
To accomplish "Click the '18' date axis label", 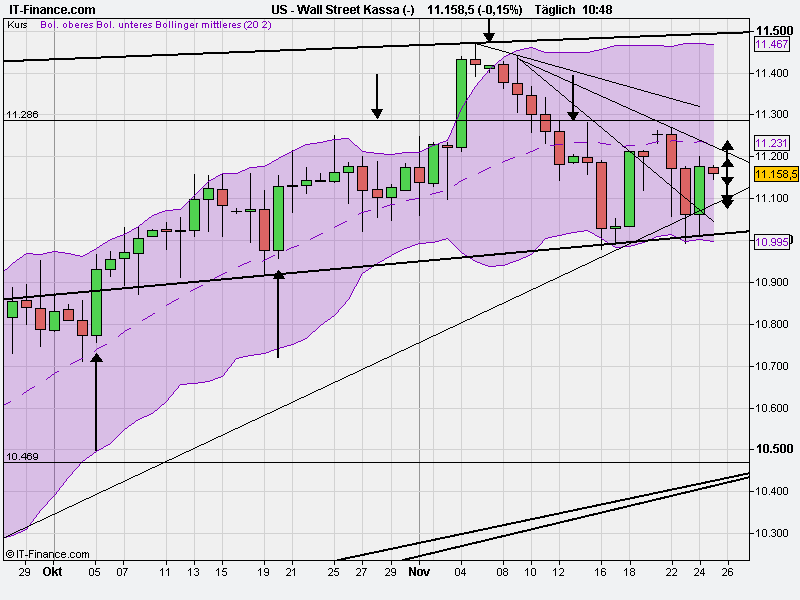I will click(x=629, y=572).
